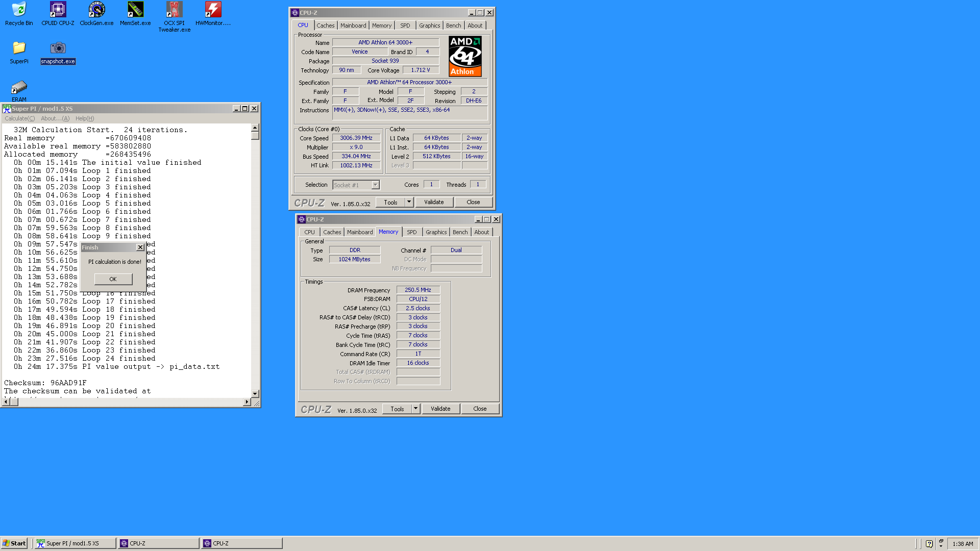Click Super PI vertical scrollbar up arrow
The height and width of the screenshot is (551, 980).
(x=255, y=128)
